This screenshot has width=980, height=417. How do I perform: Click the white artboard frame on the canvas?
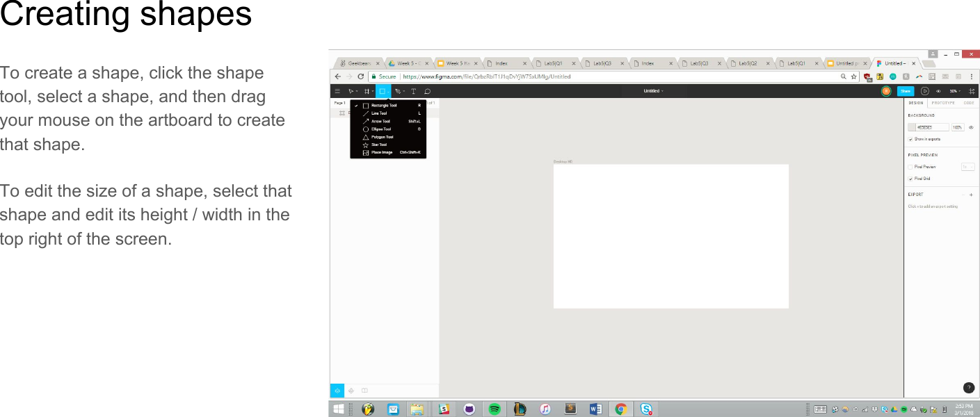point(670,236)
